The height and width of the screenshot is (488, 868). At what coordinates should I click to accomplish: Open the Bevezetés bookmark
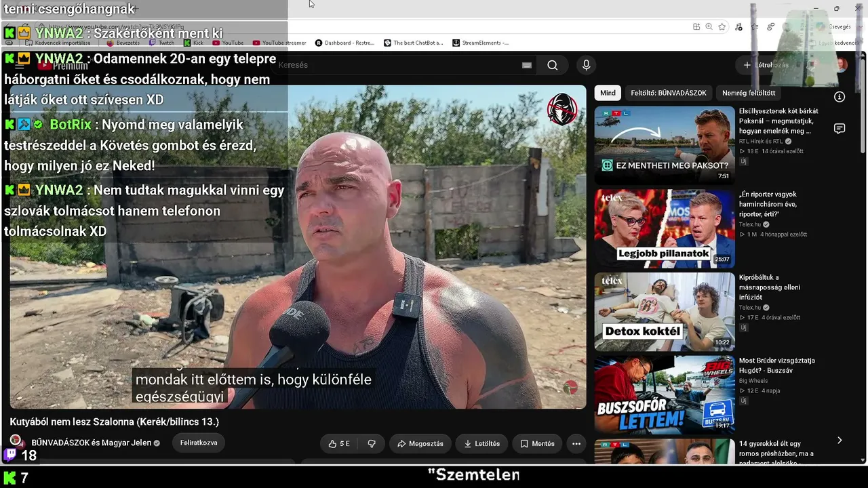(123, 43)
